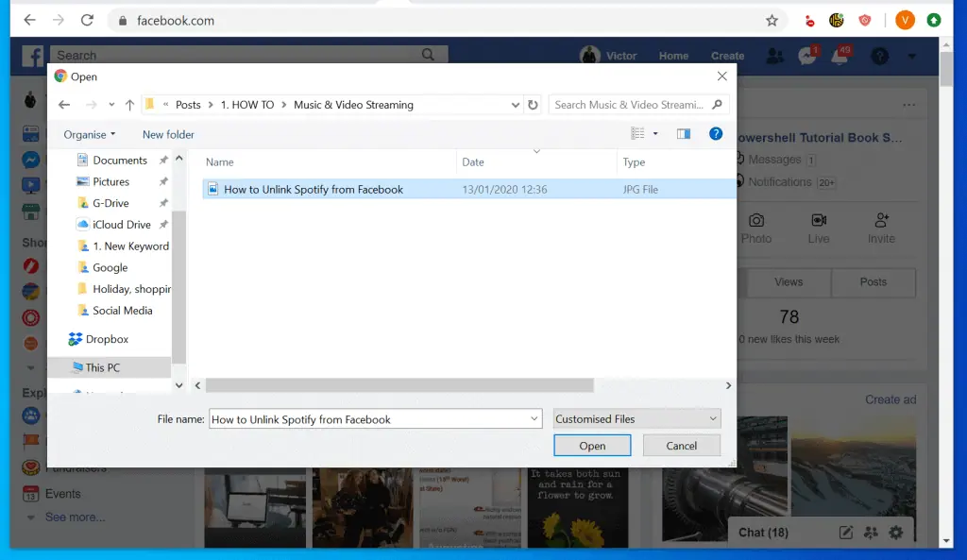Open Messenger from the Facebook top bar

pos(807,56)
